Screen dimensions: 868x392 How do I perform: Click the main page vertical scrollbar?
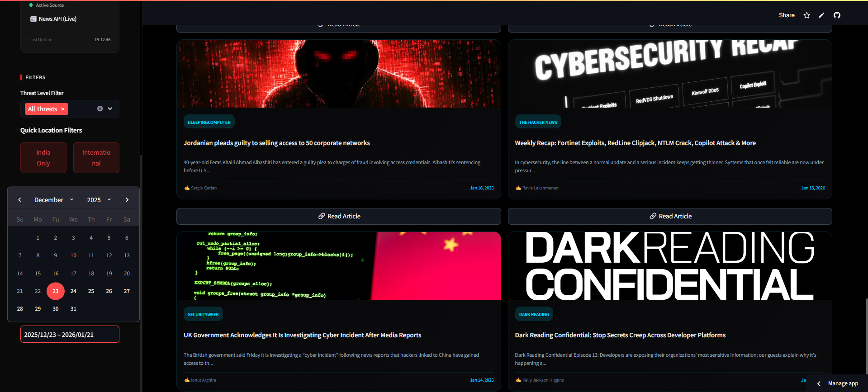866,335
